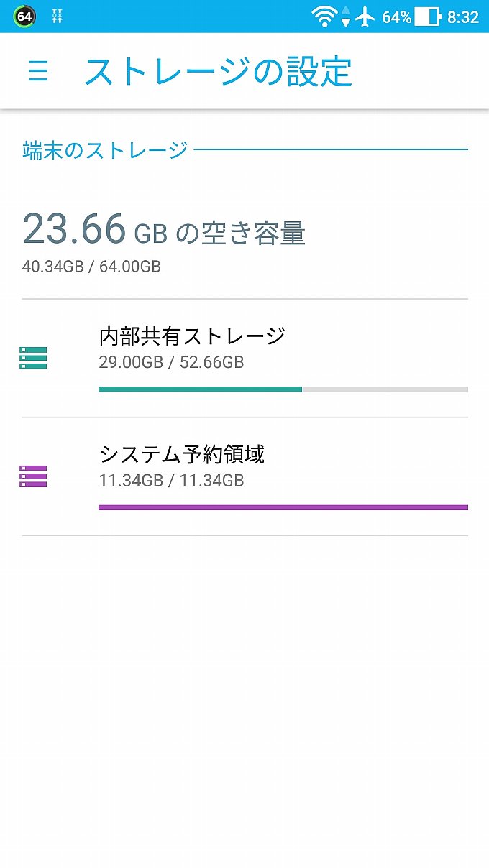This screenshot has width=489, height=868.
Task: Tap the ストレージの設定 title
Action: coord(218,71)
